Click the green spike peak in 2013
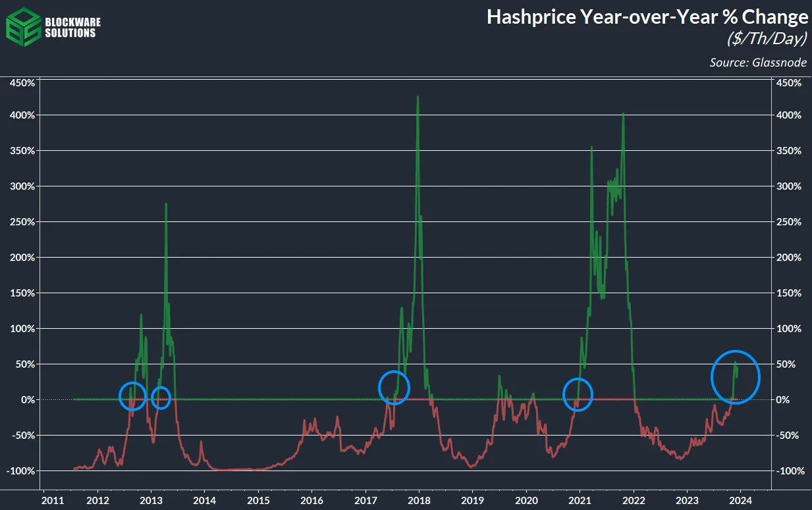The width and height of the screenshot is (812, 510). (x=166, y=204)
